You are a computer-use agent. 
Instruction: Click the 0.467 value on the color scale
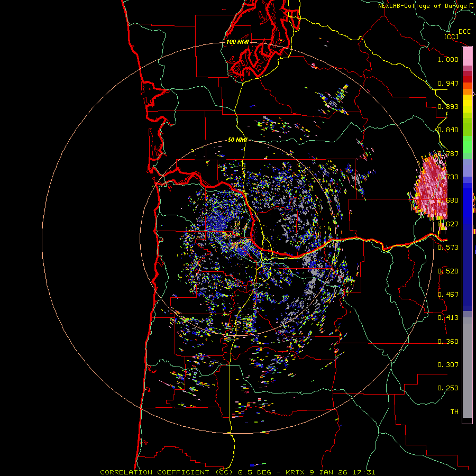[x=448, y=294]
